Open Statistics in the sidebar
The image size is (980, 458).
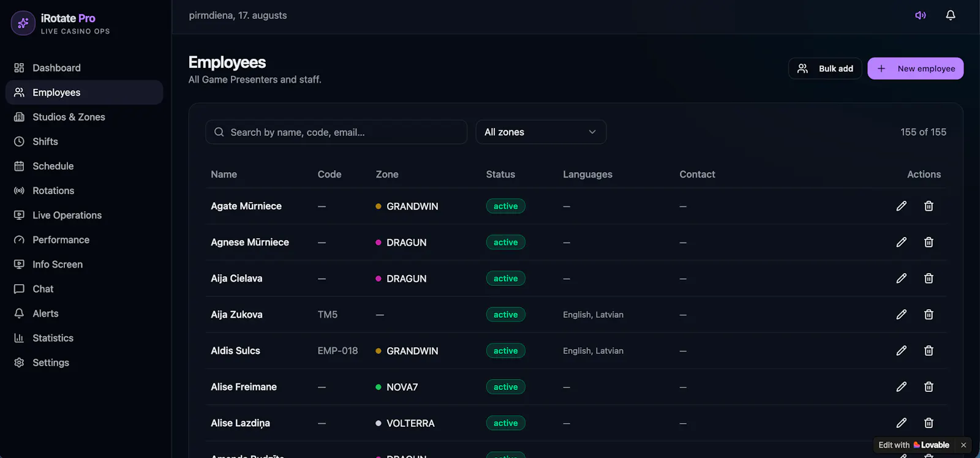point(84,337)
